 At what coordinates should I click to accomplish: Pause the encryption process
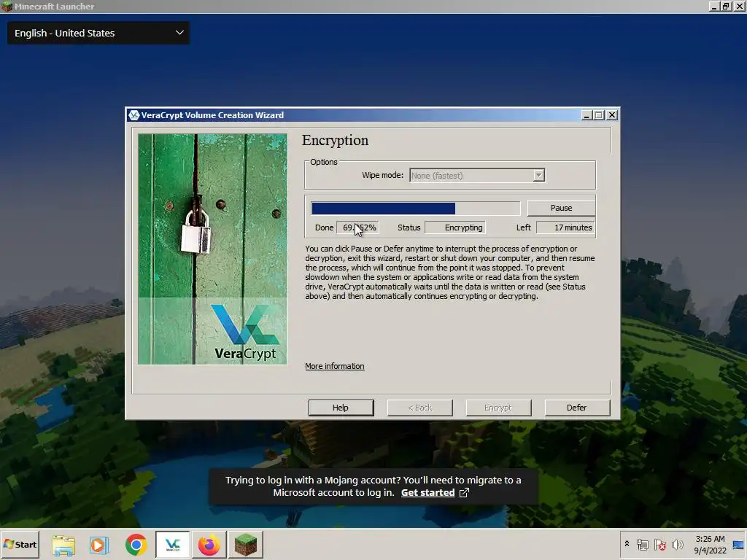[x=561, y=208]
